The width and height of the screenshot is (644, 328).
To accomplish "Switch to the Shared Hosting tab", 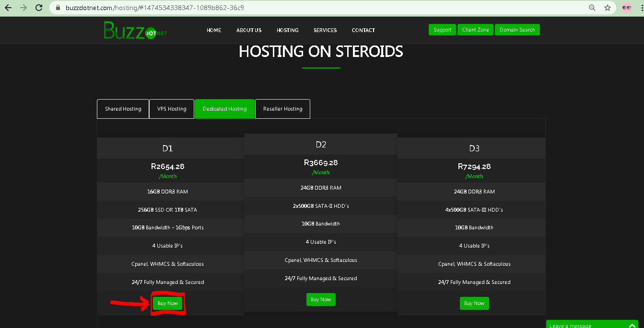I will (123, 109).
